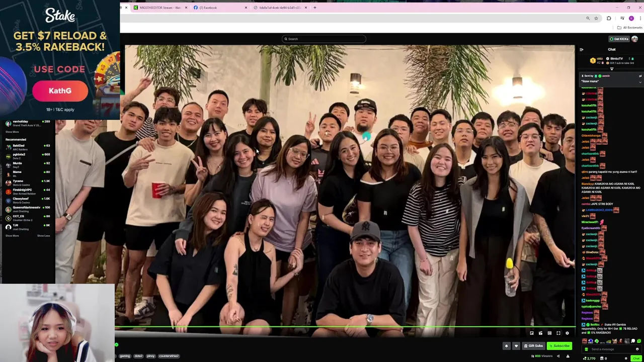Expand recommended list with lower Show More
The width and height of the screenshot is (644, 362).
pos(12,236)
